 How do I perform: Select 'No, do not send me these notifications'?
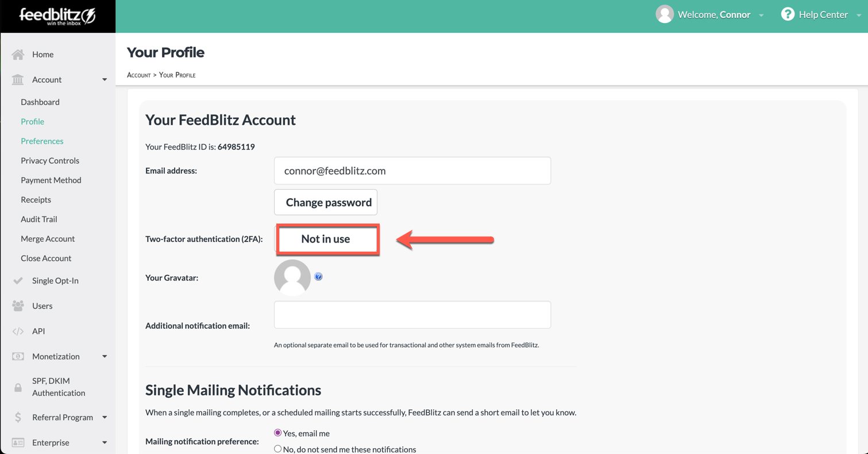click(277, 449)
